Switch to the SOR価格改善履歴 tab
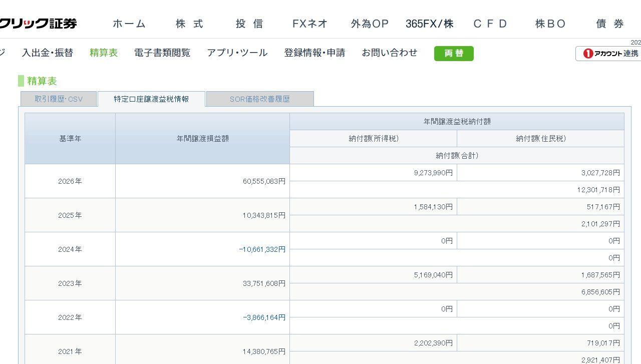The image size is (641, 364). click(x=260, y=99)
